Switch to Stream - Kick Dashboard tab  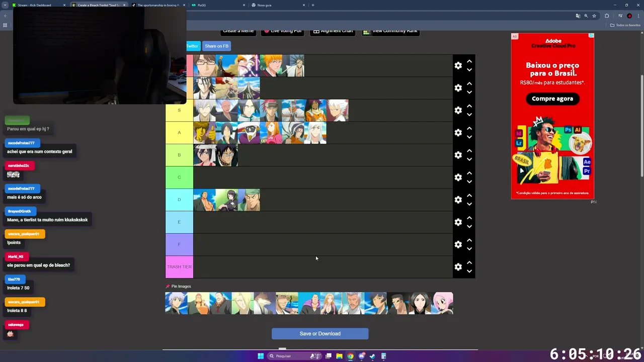tap(38, 5)
